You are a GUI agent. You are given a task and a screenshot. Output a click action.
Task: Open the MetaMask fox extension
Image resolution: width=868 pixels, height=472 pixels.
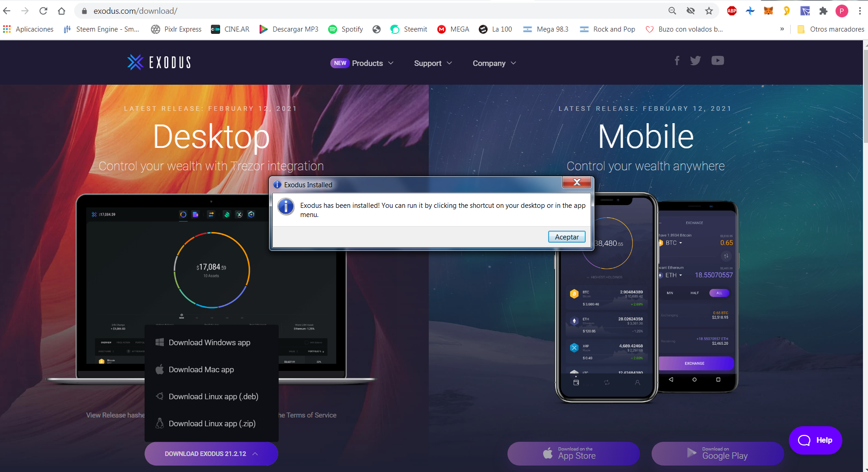click(768, 11)
